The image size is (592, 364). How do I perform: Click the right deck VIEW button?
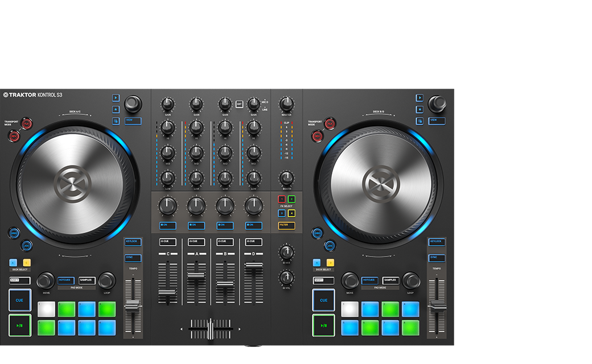pos(437,121)
